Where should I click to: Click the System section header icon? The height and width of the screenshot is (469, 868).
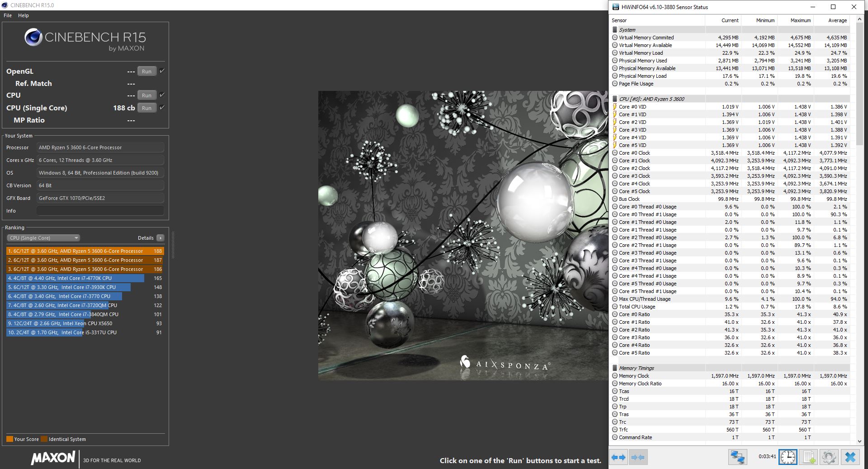(615, 30)
